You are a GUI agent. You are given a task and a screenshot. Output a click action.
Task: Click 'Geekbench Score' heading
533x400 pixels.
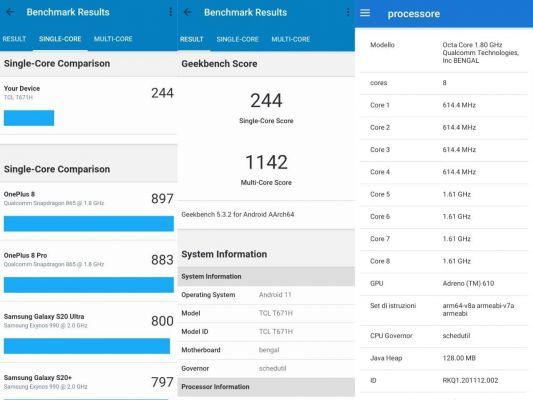(x=219, y=64)
